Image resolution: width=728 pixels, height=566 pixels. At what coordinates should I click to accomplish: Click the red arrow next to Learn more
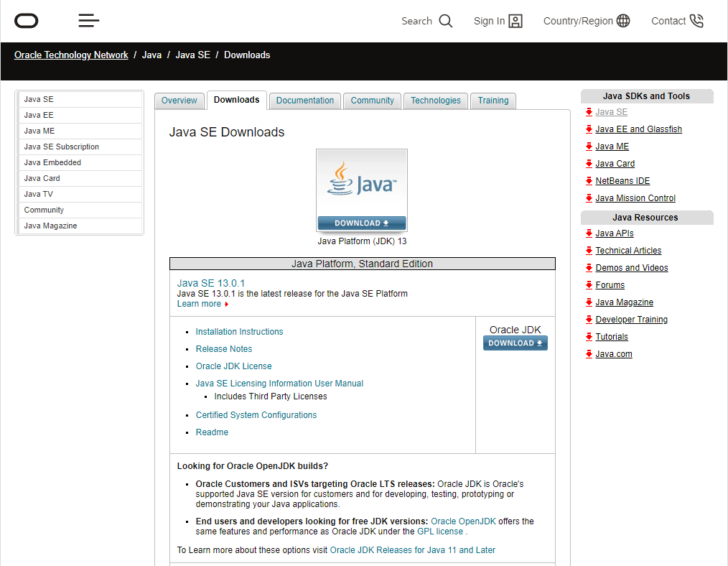[x=226, y=304]
